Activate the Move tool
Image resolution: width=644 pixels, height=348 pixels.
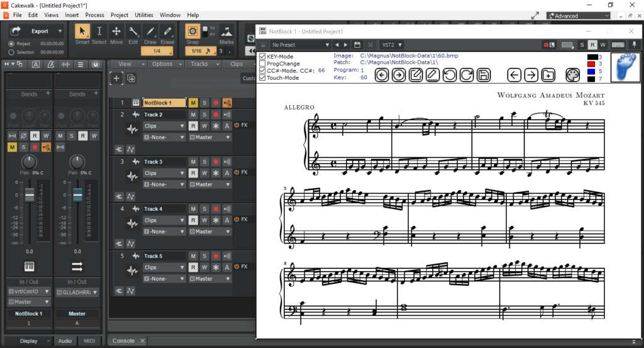116,31
